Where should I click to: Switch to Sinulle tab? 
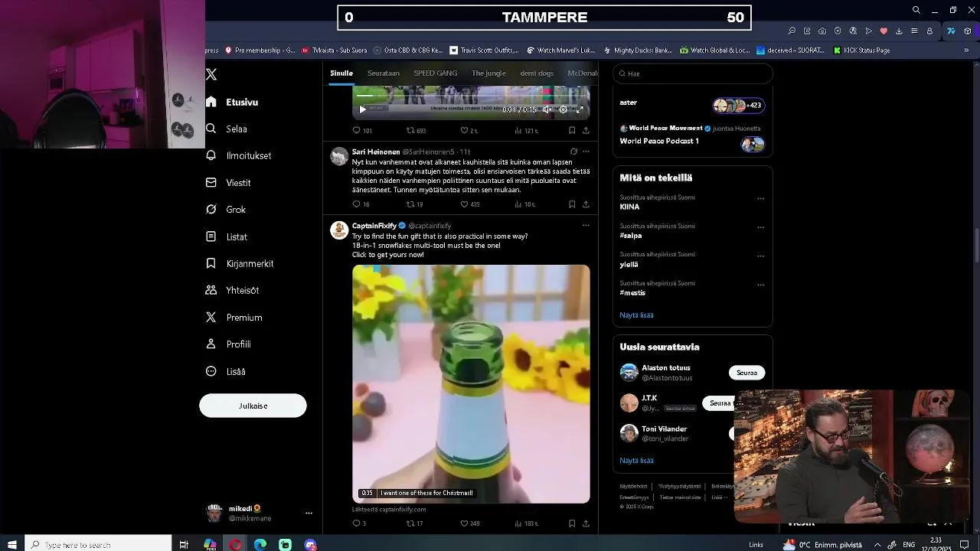click(x=341, y=73)
